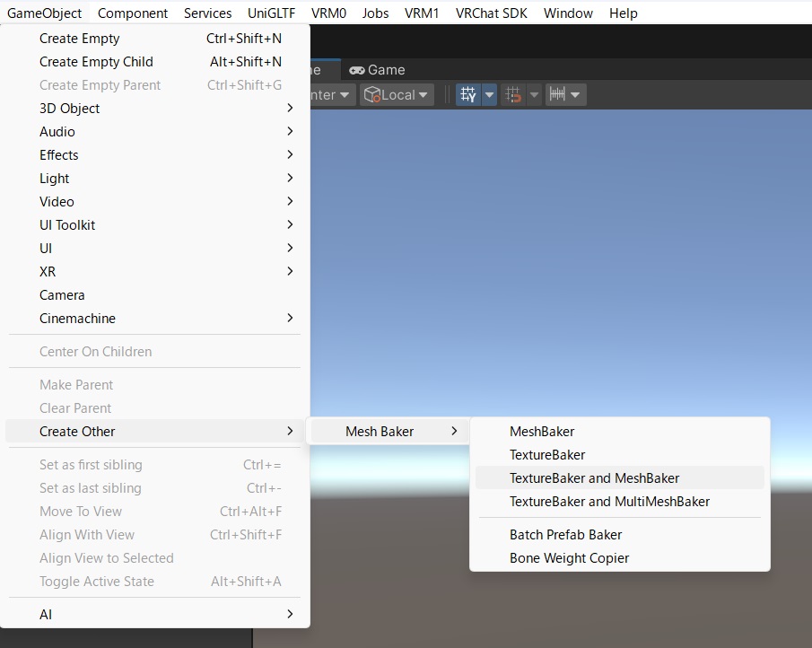
Task: Select TextureBaker and MeshBaker option
Action: pyautogui.click(x=594, y=478)
